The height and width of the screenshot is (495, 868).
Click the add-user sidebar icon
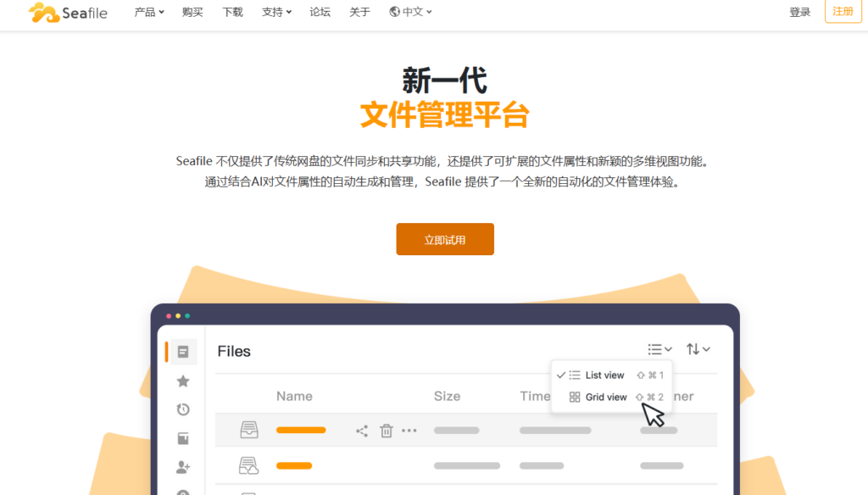coord(183,467)
